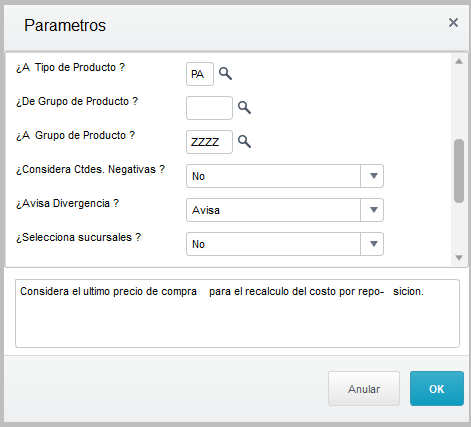
Task: Click the vertical scrollbar thumb
Action: pos(459,171)
